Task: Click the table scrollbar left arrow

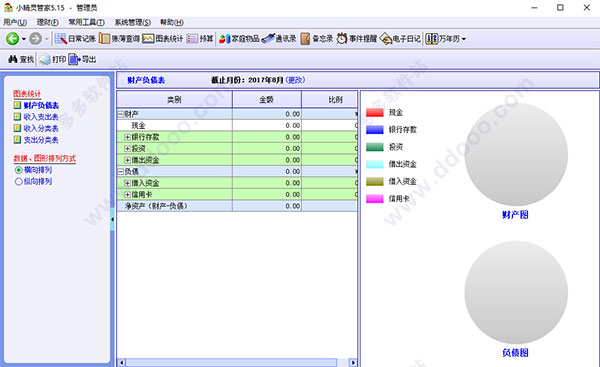Action: coord(122,362)
